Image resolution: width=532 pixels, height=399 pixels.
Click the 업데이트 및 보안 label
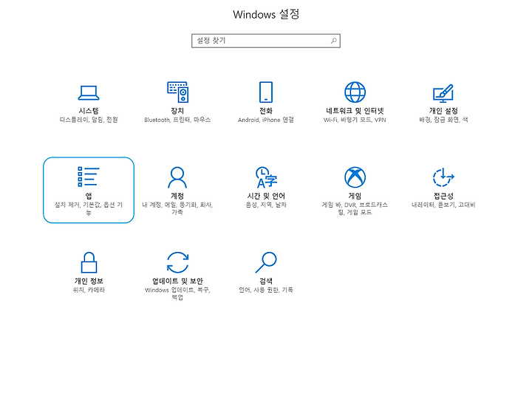coord(177,282)
